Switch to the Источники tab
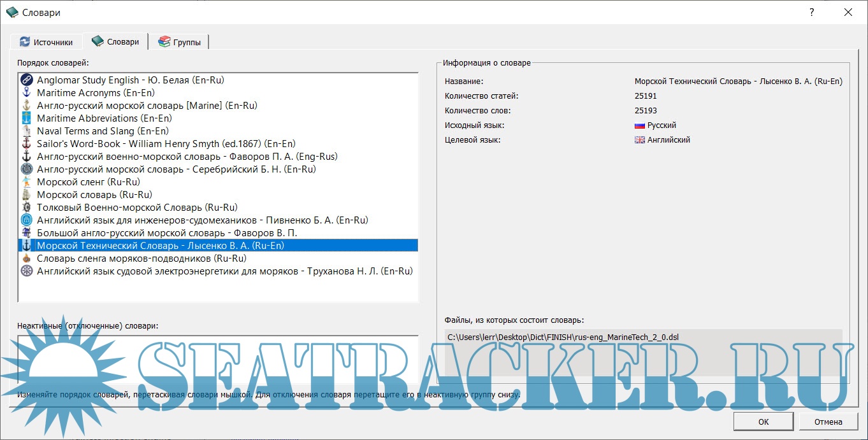 [x=46, y=42]
